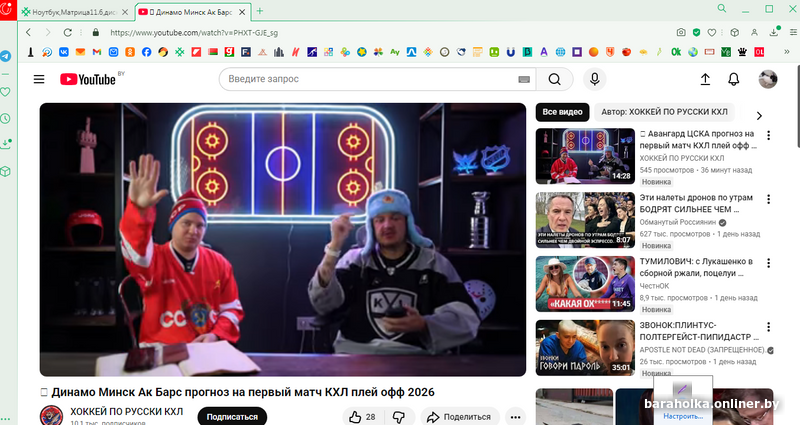Open Facebook bookmark in bookmarks bar
Screen dimensions: 800x425
coord(146,52)
